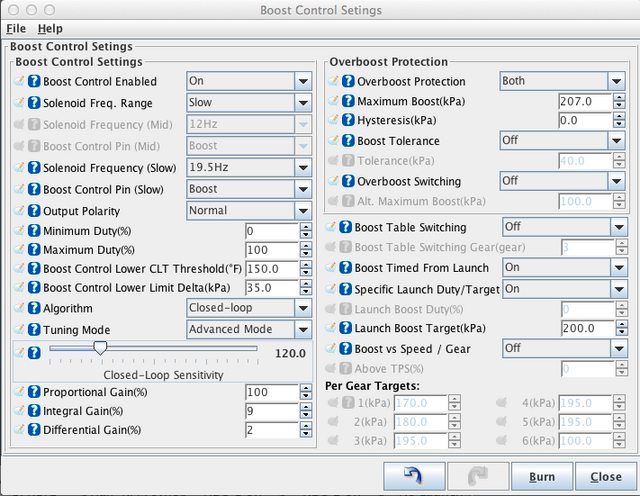Screen dimensions: 640x496
Task: Open help icon for Tuning Mode
Action: pos(34,329)
